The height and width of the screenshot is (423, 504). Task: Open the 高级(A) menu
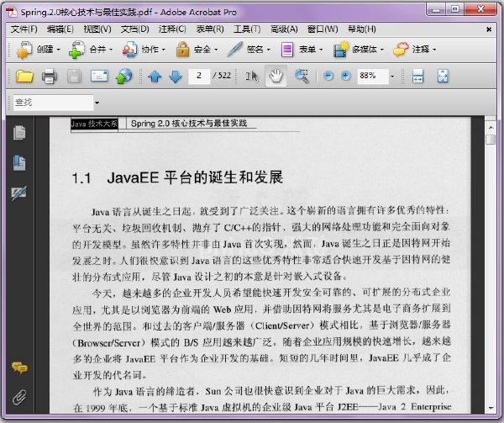pyautogui.click(x=284, y=29)
